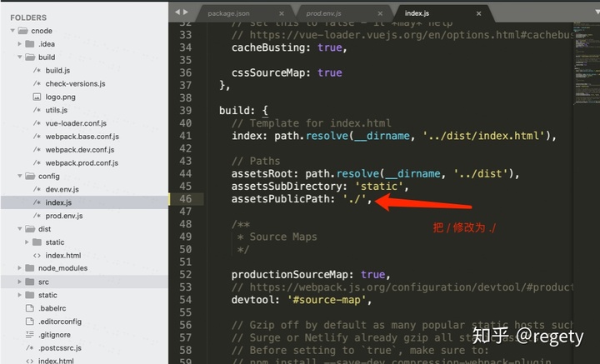The image size is (600, 364).
Task: Click the dist folder icon
Action: (x=30, y=229)
